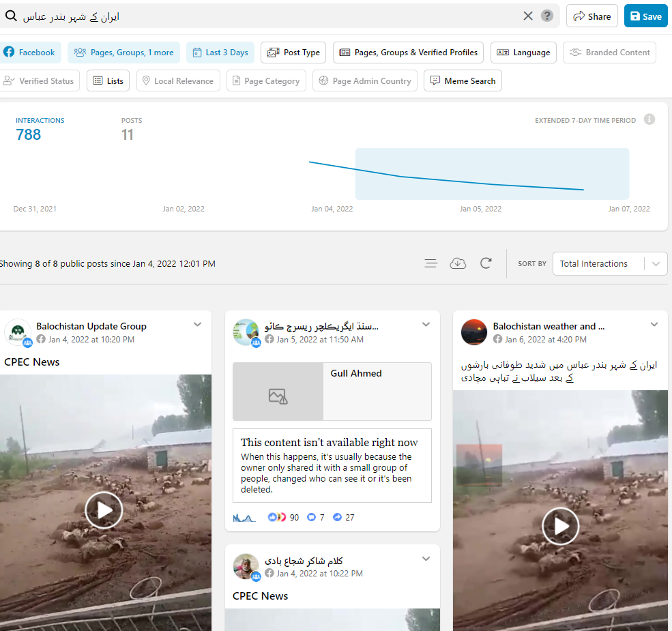Open Balochistan weather and ... page name
Screen dimensions: 672x631
pyautogui.click(x=549, y=326)
